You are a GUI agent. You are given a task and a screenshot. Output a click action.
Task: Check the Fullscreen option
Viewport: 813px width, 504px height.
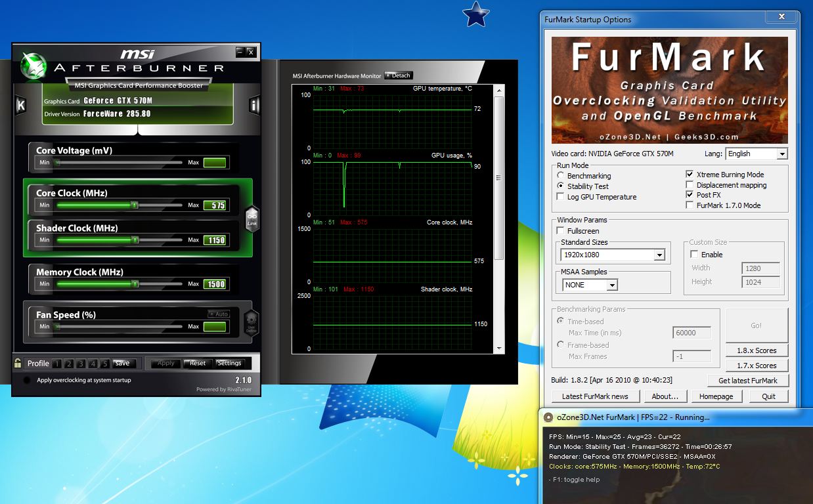(x=560, y=231)
